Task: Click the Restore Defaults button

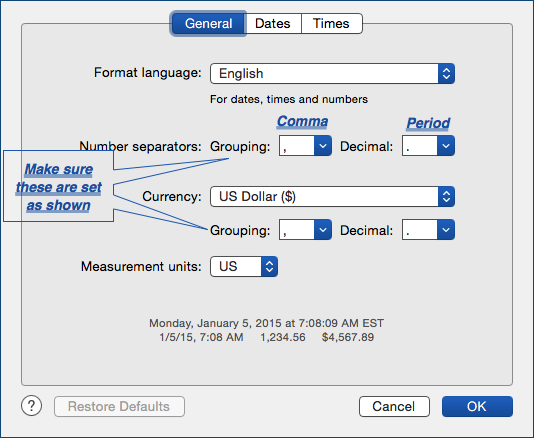Action: (x=119, y=406)
